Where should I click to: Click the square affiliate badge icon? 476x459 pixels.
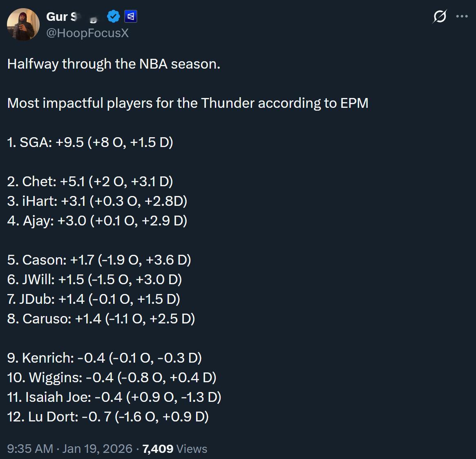[131, 17]
